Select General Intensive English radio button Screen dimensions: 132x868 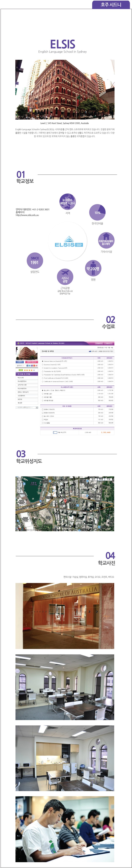point(43,361)
